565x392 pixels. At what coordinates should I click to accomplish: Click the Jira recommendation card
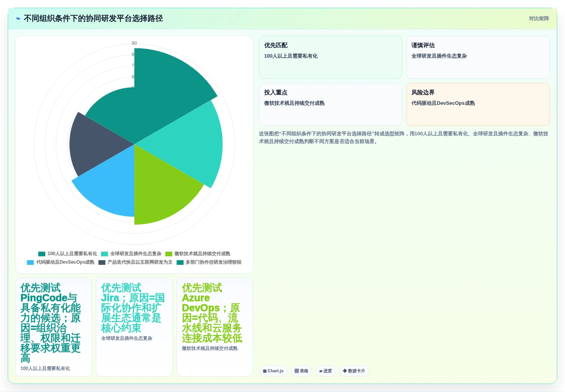click(134, 327)
